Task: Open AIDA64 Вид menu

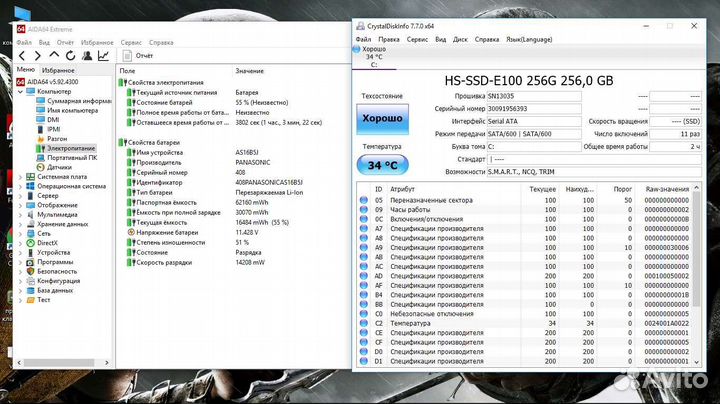Action: 44,42
